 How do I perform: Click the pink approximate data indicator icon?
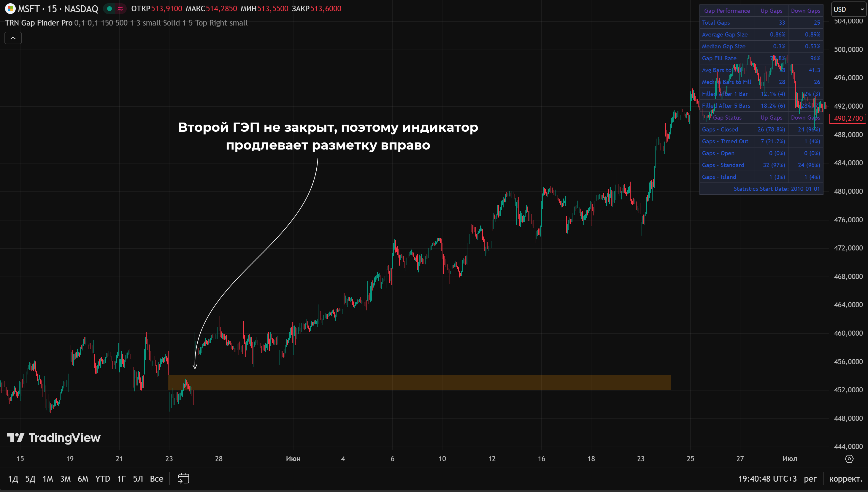(120, 8)
